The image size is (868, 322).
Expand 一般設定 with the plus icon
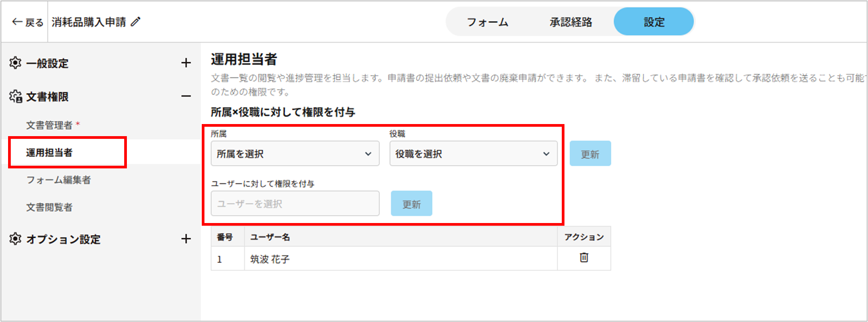[186, 63]
